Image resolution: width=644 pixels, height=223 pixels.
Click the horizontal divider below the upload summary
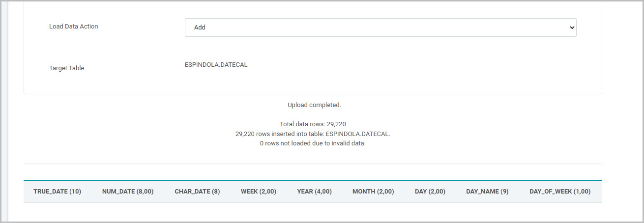tap(313, 164)
